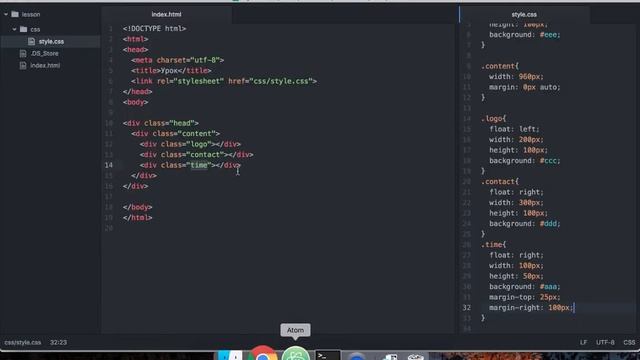Open Google Chrome from the Dock
Screen dimensions: 640x360
click(263, 353)
